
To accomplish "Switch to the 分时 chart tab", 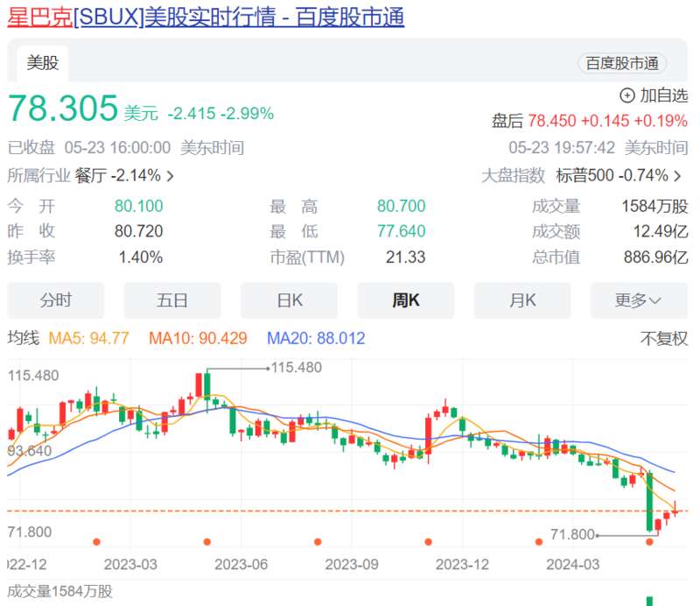I will pos(56,300).
